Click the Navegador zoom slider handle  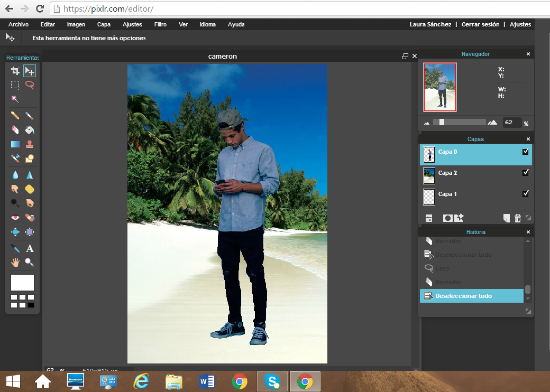pos(442,122)
